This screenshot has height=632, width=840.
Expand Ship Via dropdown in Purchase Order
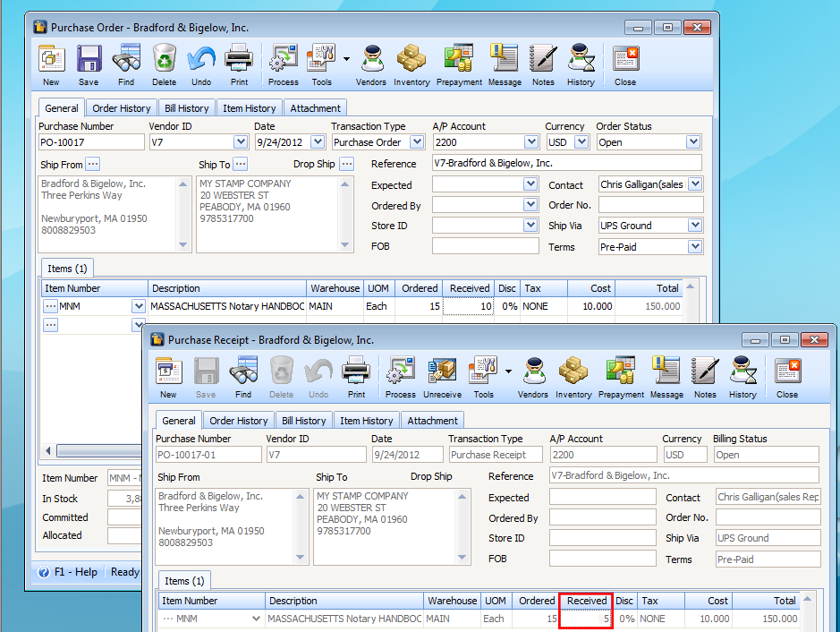click(695, 226)
